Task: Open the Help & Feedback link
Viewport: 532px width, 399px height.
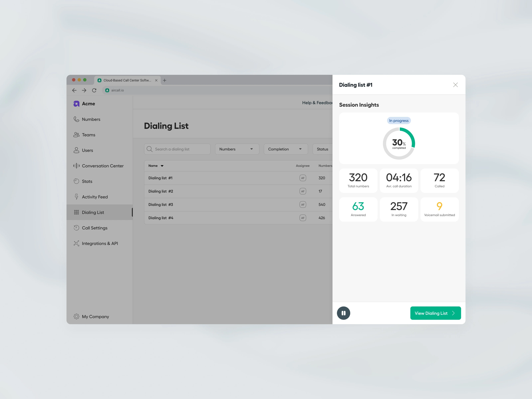Action: pos(317,103)
